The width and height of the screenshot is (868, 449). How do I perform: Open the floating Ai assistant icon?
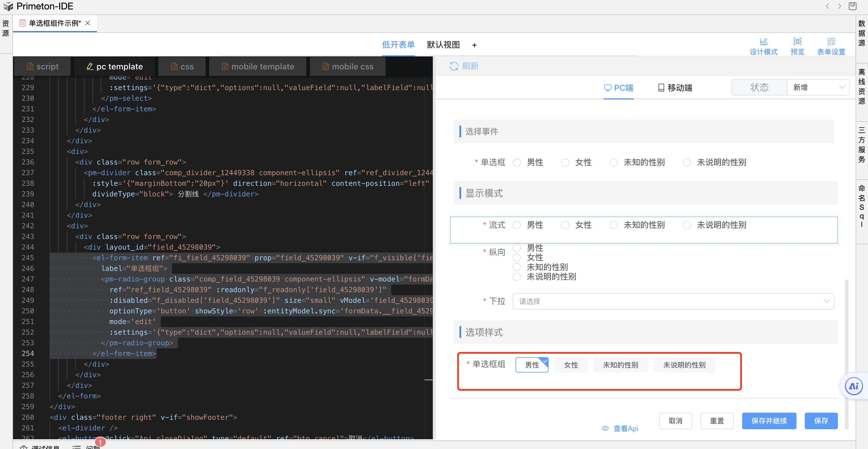854,386
